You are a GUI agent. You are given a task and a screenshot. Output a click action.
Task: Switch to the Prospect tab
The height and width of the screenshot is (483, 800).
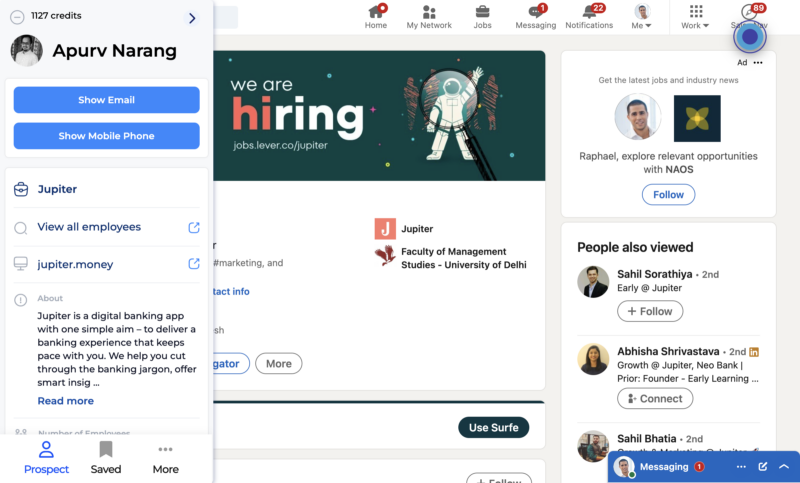tap(46, 458)
